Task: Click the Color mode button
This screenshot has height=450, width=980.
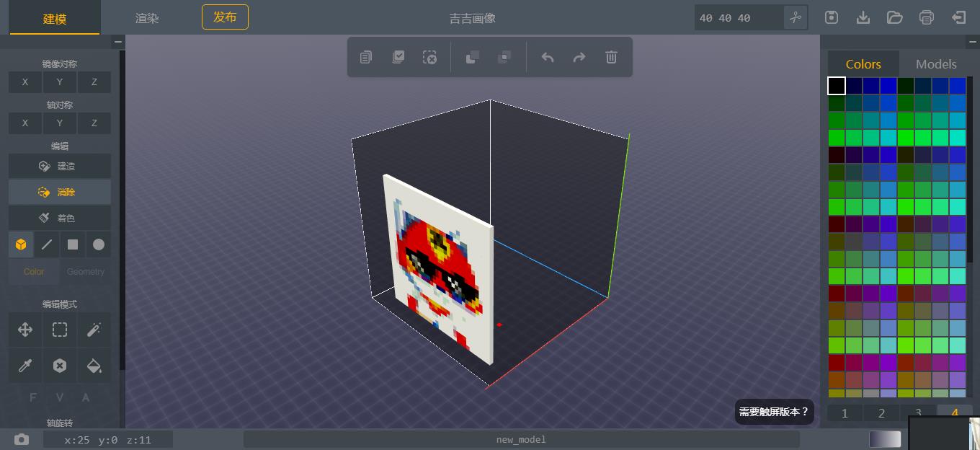Action: tap(34, 272)
